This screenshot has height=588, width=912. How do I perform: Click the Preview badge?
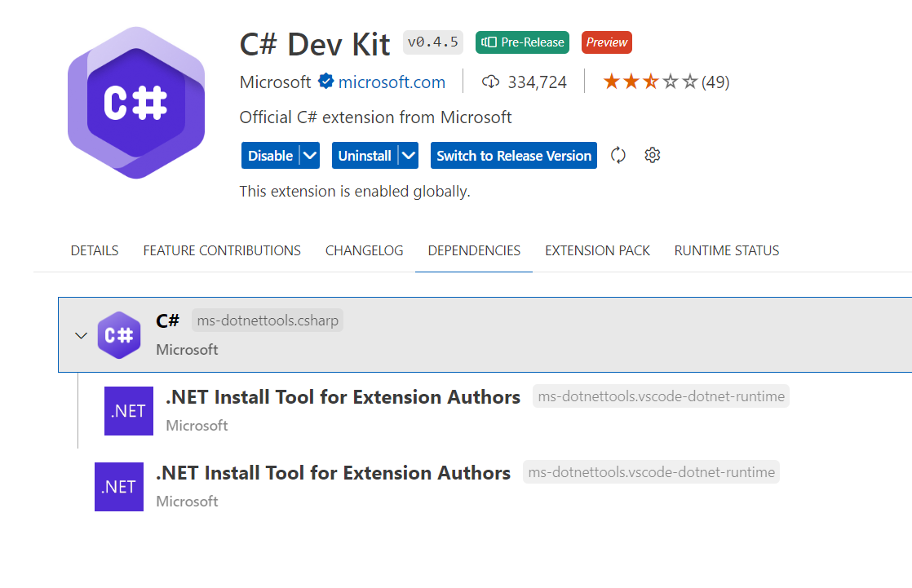606,42
